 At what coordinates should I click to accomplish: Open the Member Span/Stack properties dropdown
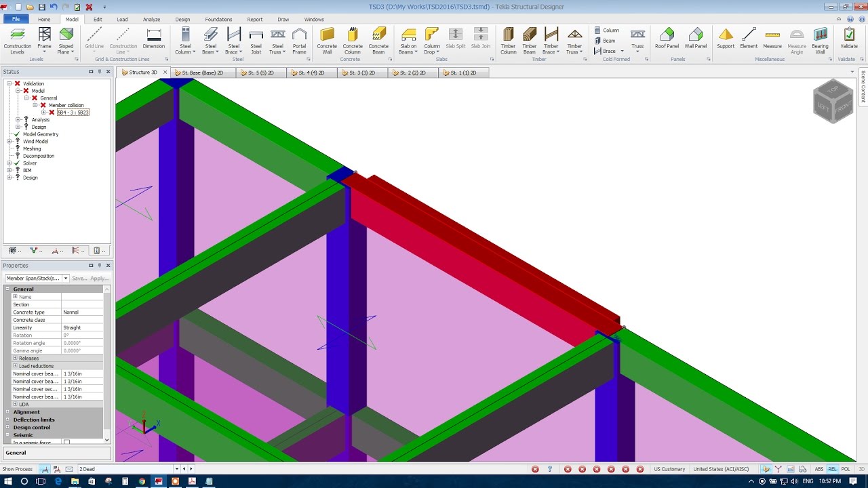coord(65,278)
